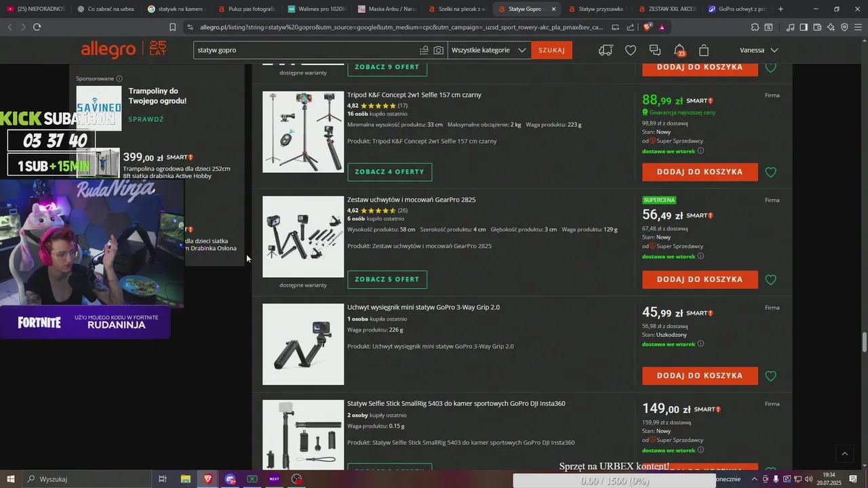Open Allegro deliveries truck icon
The width and height of the screenshot is (868, 488).
point(606,50)
